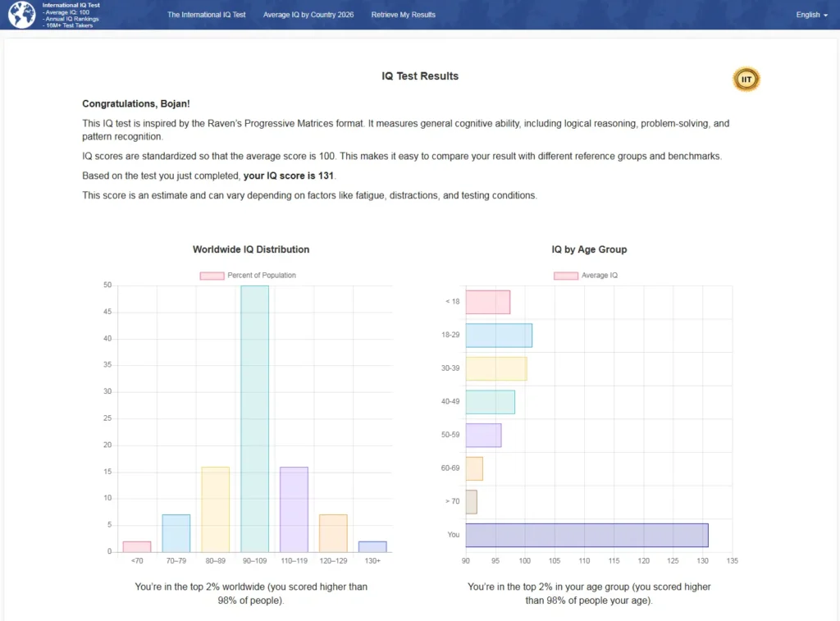The height and width of the screenshot is (621, 840).
Task: Toggle the Percent of Population legend swatch
Action: [x=212, y=276]
